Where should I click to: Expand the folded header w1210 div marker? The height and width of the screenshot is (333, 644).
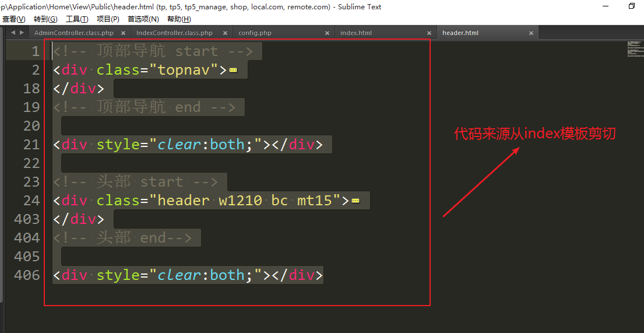[356, 201]
